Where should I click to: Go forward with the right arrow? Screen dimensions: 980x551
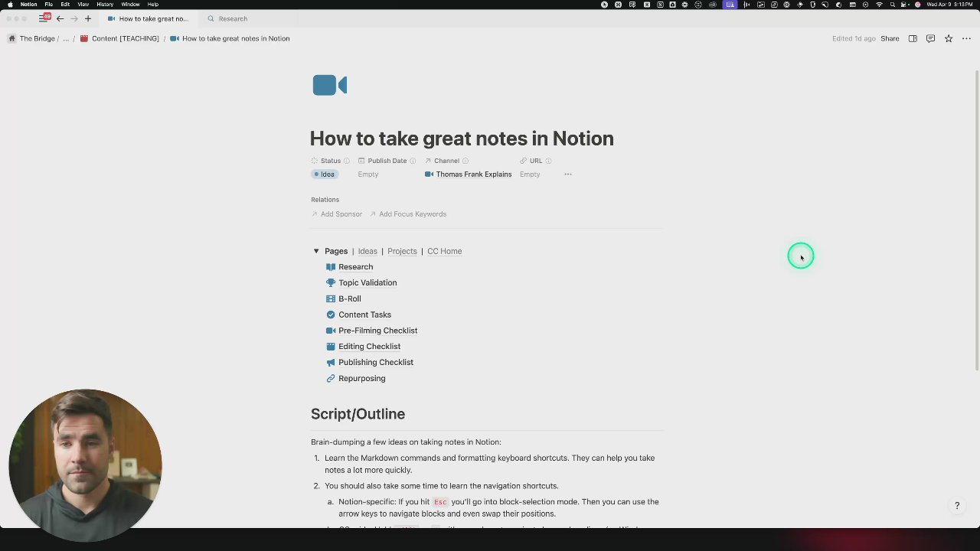click(73, 18)
